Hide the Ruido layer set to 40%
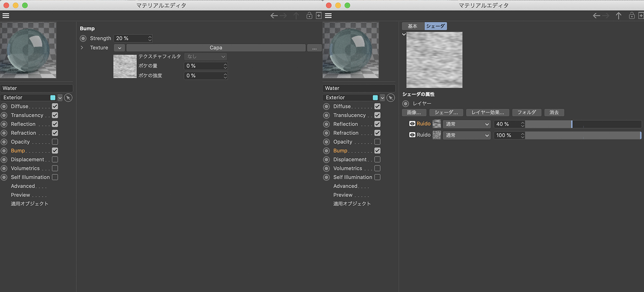644x292 pixels. coord(412,124)
